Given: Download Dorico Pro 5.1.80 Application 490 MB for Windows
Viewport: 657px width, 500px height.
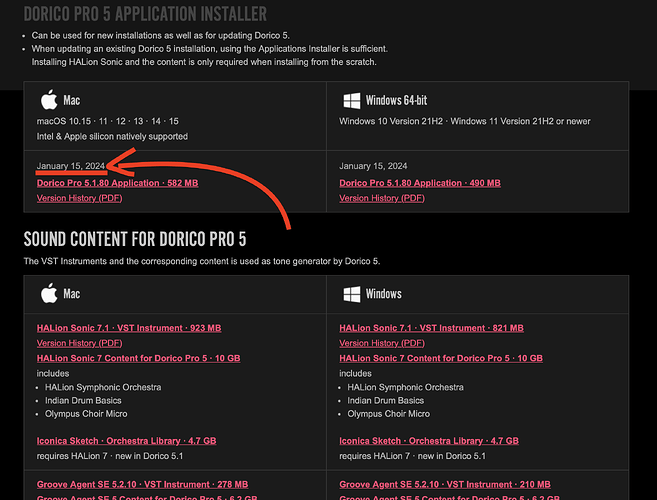Looking at the screenshot, I should 420,183.
